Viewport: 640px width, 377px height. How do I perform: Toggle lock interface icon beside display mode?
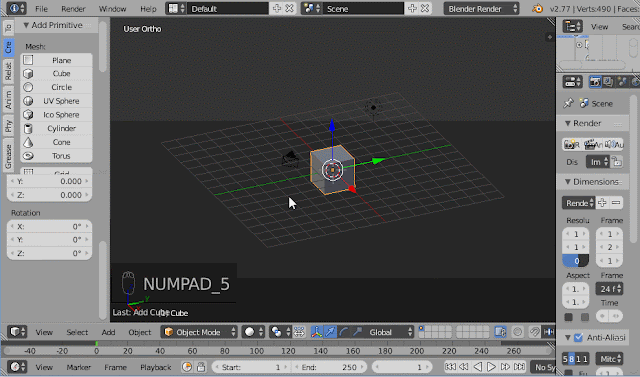coord(617,162)
